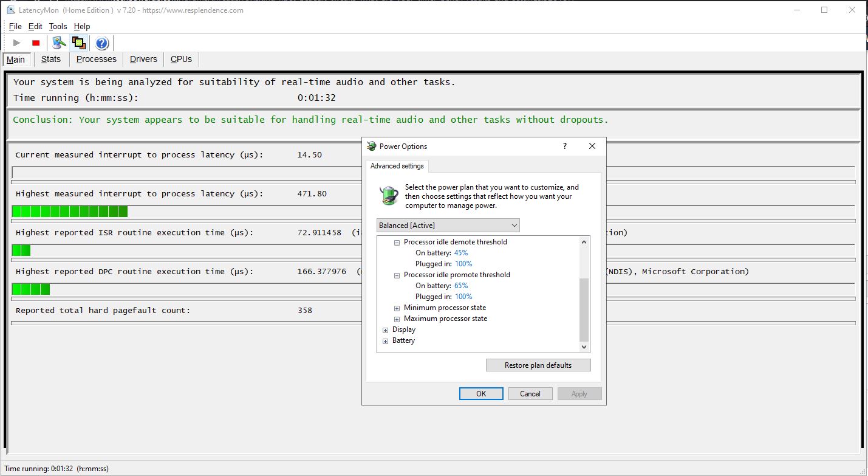Click the highest interrupt latency green bar
This screenshot has height=476, width=868.
pyautogui.click(x=70, y=212)
